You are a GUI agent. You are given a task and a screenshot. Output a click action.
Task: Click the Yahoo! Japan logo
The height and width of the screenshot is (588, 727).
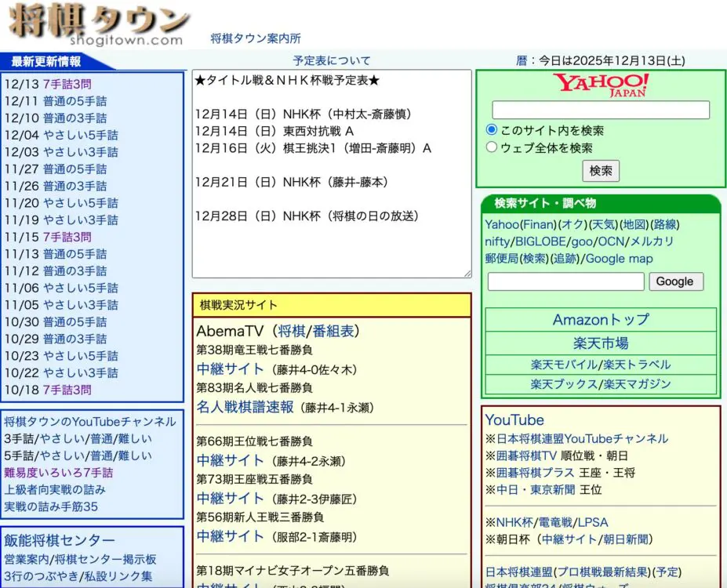click(x=600, y=85)
